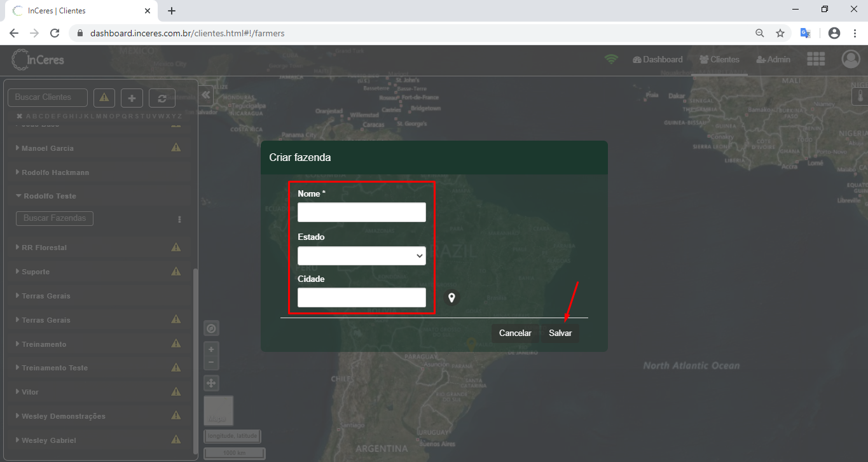Viewport: 868px width, 462px height.
Task: Expand the Vitor client
Action: click(x=18, y=392)
